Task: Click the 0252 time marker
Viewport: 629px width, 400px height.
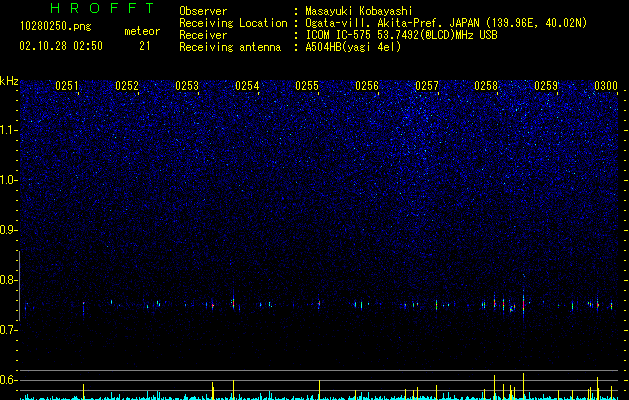Action: (x=127, y=86)
